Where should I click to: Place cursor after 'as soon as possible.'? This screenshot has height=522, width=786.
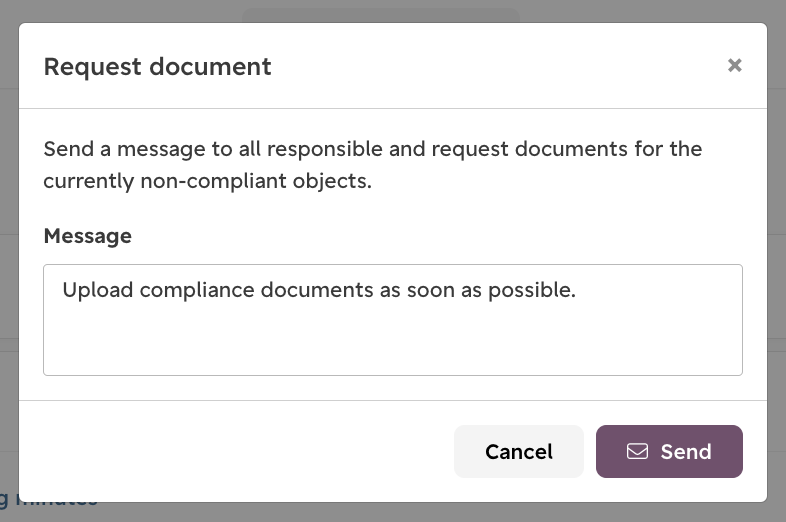coord(577,290)
